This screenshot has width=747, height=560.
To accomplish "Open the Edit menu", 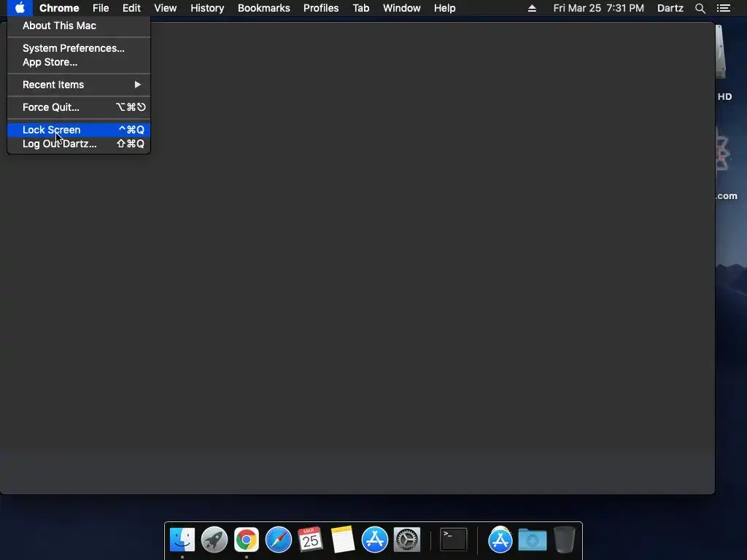I will click(x=131, y=8).
